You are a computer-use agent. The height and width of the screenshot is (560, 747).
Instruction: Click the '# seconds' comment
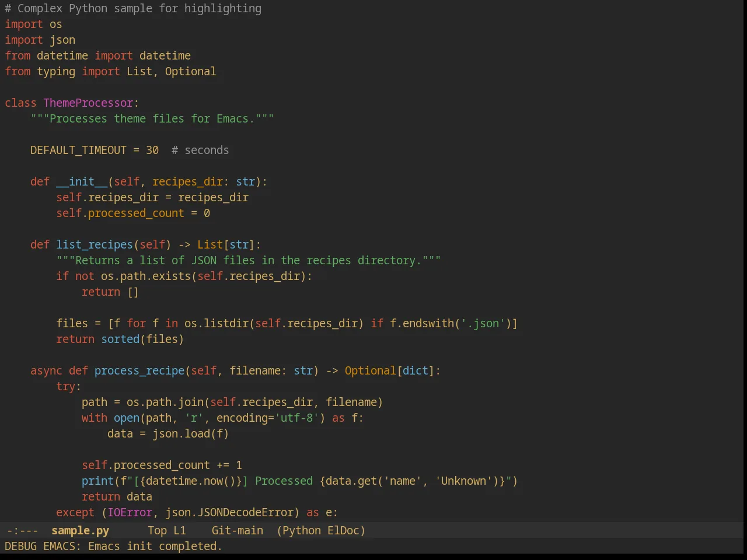click(200, 150)
